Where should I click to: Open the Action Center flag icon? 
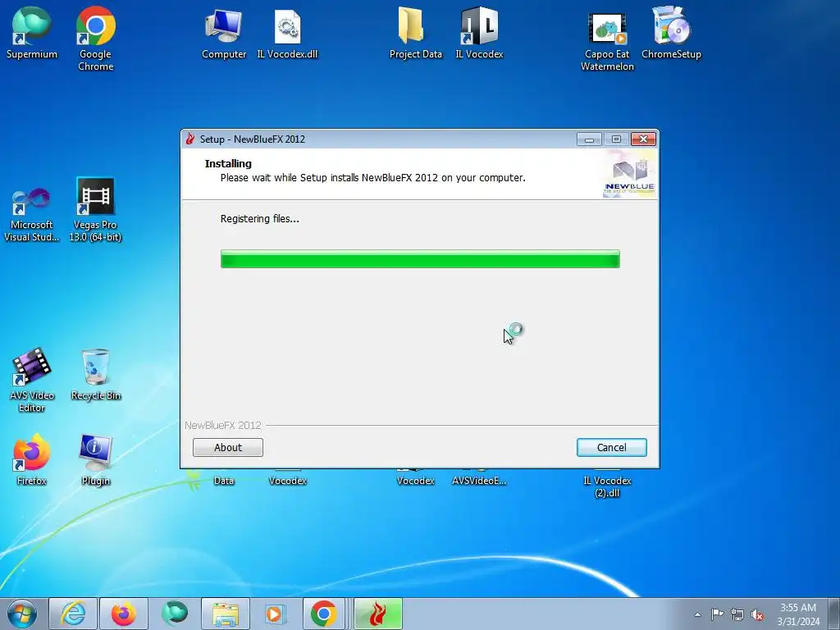coord(717,614)
